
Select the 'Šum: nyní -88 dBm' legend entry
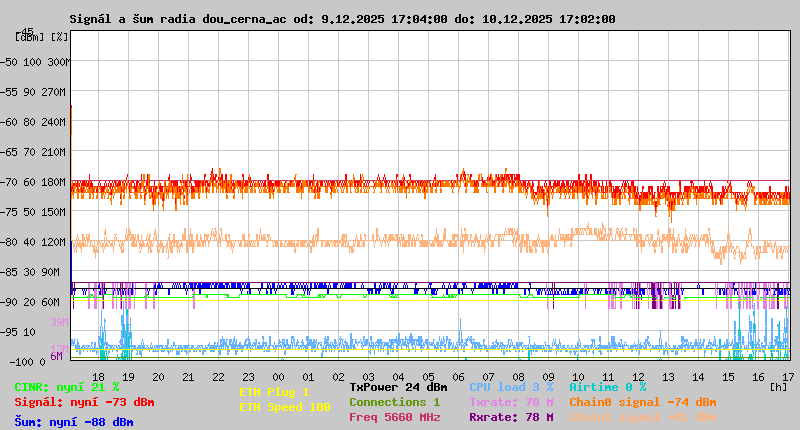pyautogui.click(x=74, y=422)
